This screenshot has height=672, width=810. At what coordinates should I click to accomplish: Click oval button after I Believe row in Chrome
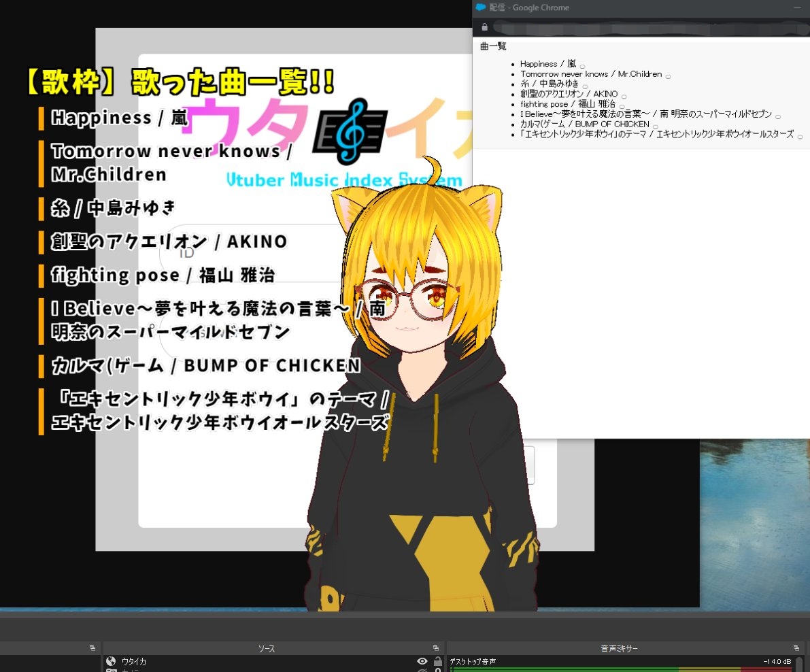778,117
